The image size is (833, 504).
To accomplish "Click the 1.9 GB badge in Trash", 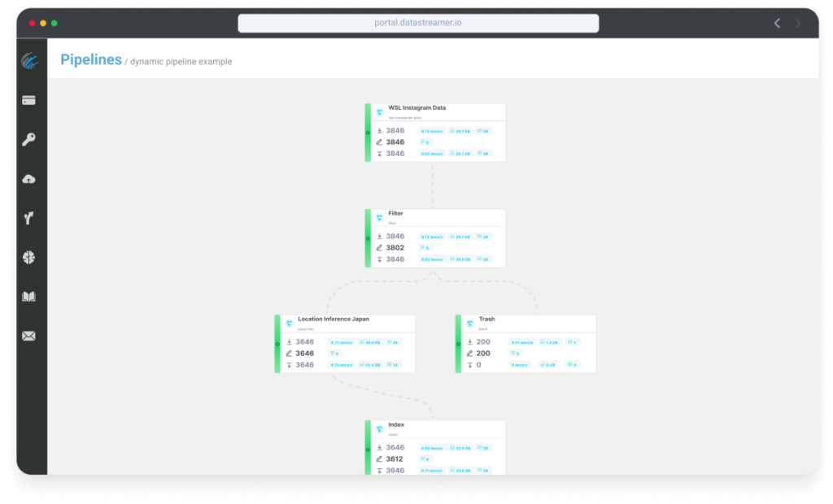I will 549,342.
